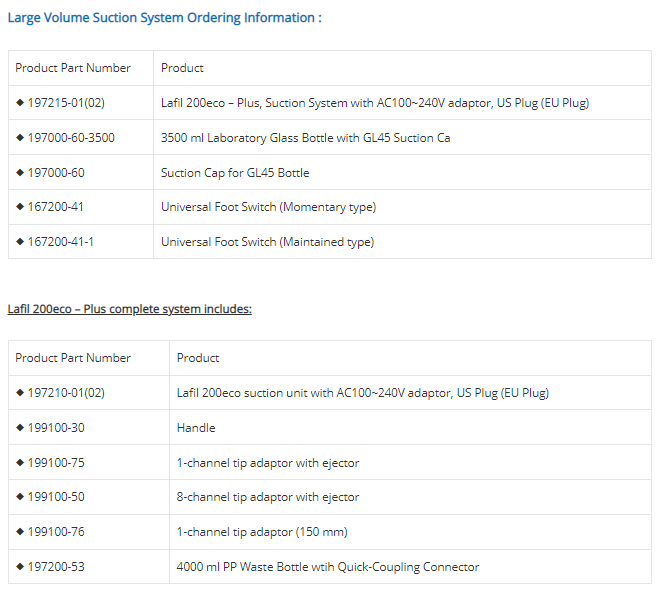Click 8-channel tip adaptor with ejector
The image size is (671, 598).
click(268, 497)
